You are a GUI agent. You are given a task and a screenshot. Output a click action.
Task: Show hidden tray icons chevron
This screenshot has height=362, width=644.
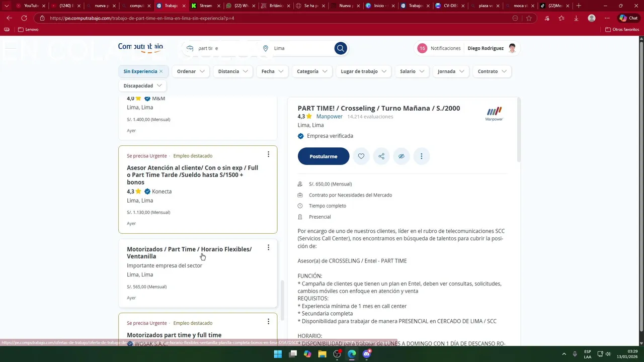click(x=563, y=354)
